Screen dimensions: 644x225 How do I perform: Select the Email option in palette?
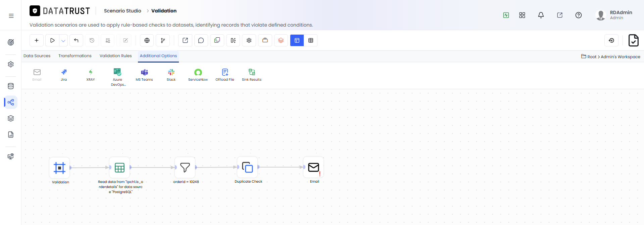coord(37,75)
